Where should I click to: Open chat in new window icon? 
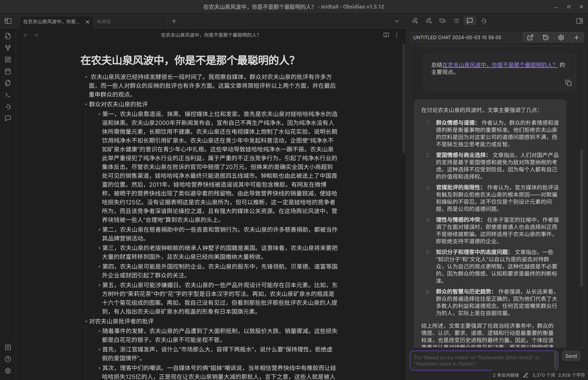[530, 37]
